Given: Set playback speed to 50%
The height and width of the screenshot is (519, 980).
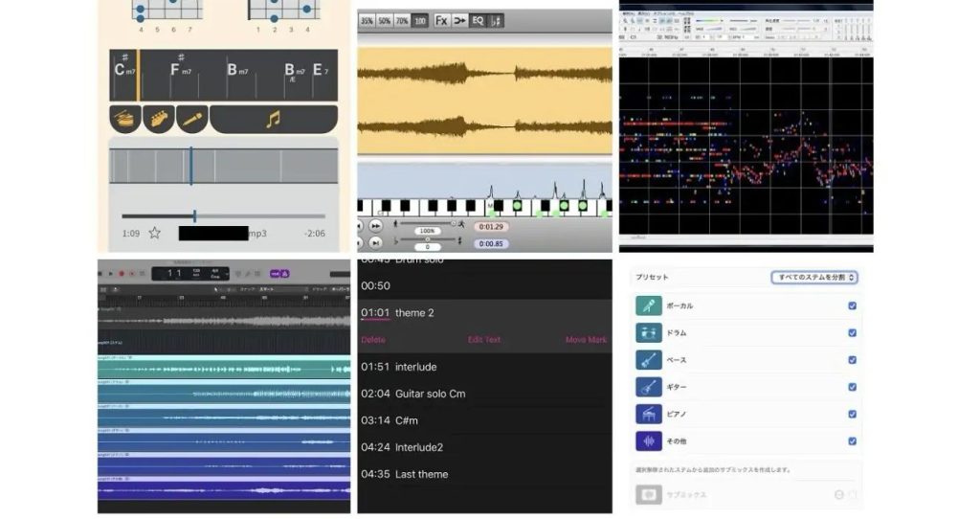Looking at the screenshot, I should [384, 20].
